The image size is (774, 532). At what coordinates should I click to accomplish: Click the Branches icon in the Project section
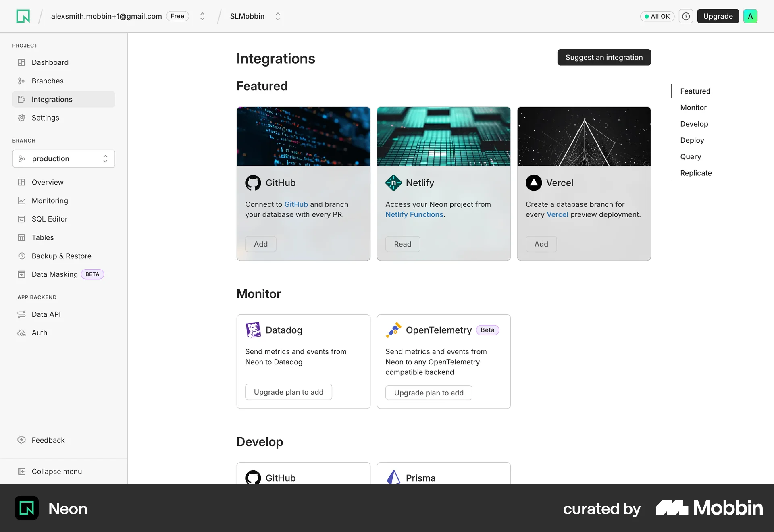click(x=21, y=81)
